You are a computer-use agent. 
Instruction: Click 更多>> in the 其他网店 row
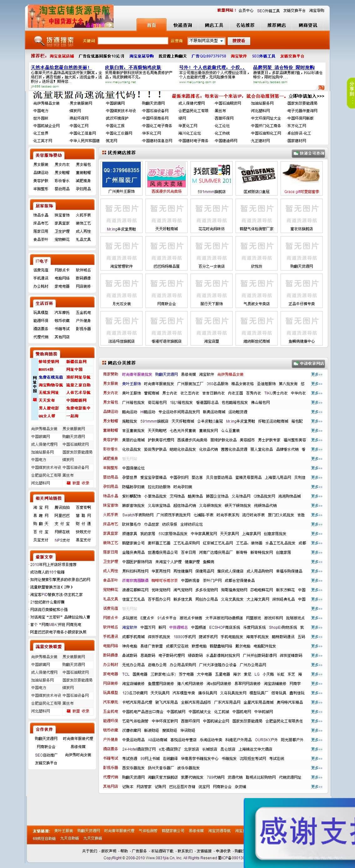click(317, 786)
